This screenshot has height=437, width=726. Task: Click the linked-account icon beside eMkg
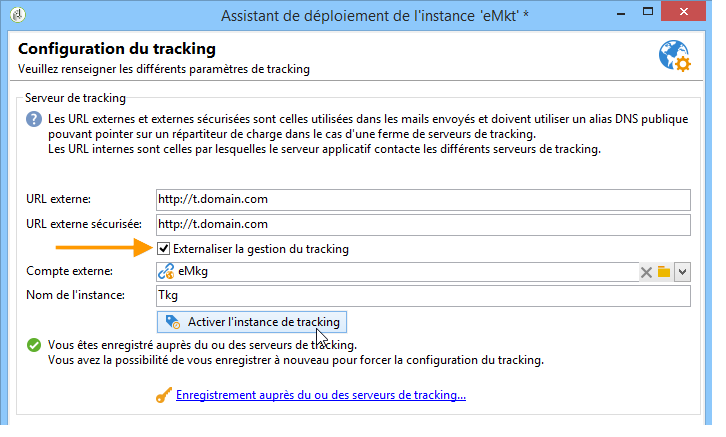point(166,271)
